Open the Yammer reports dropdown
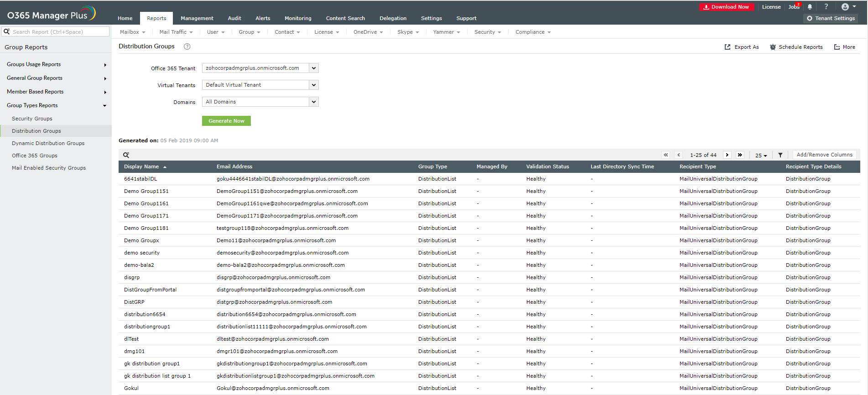 pos(447,32)
